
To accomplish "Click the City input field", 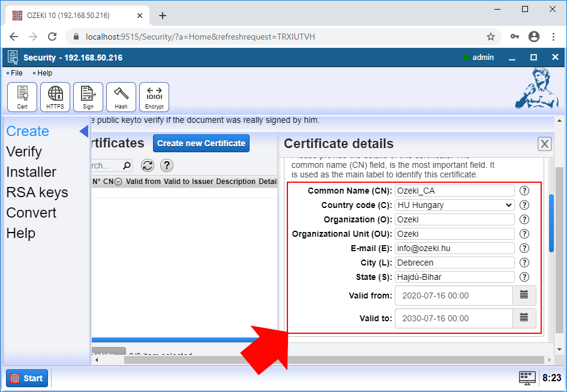I will (x=455, y=263).
